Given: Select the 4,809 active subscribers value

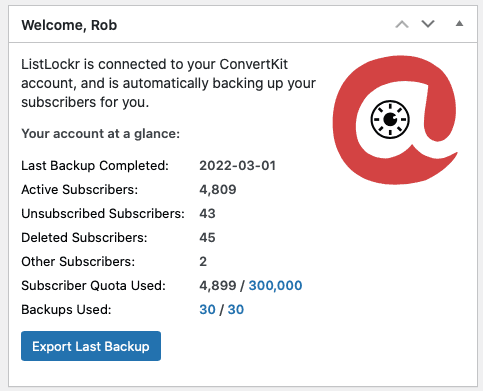Looking at the screenshot, I should [218, 190].
